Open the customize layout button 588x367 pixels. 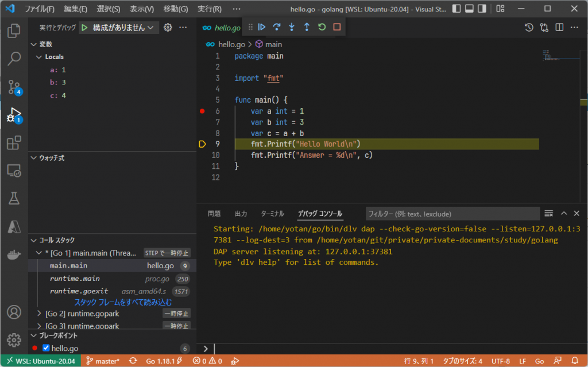point(500,9)
